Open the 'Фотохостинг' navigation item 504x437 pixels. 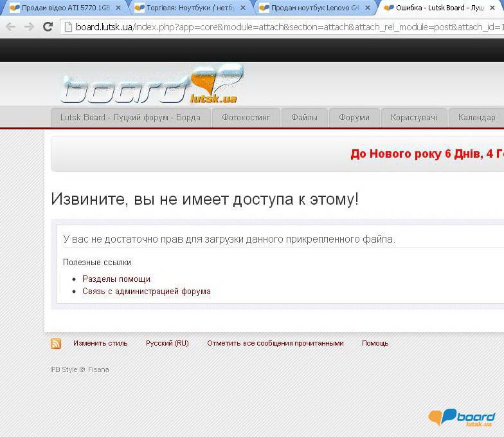point(246,117)
